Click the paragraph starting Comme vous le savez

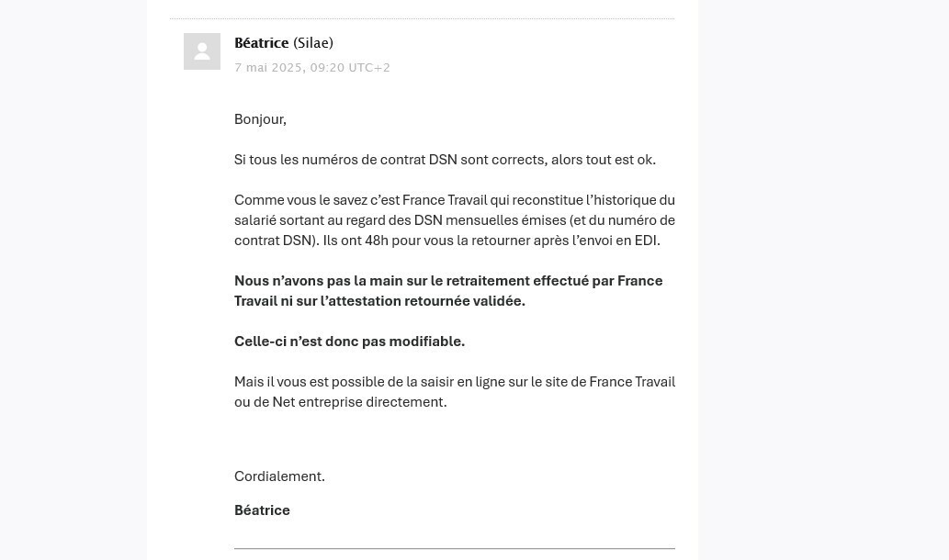455,220
